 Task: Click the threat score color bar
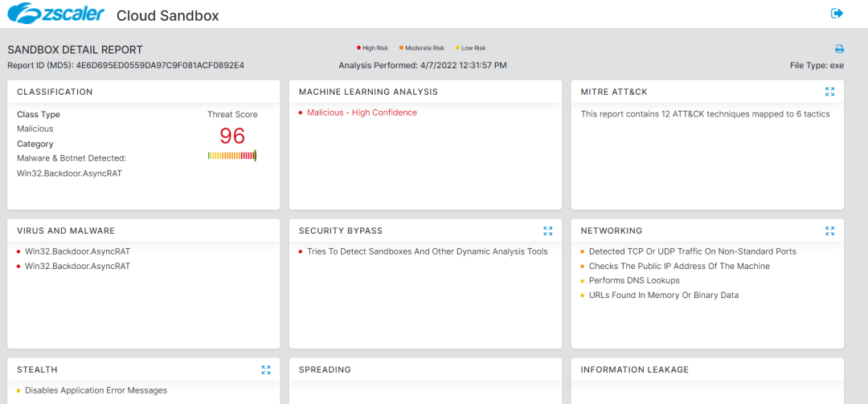(231, 156)
